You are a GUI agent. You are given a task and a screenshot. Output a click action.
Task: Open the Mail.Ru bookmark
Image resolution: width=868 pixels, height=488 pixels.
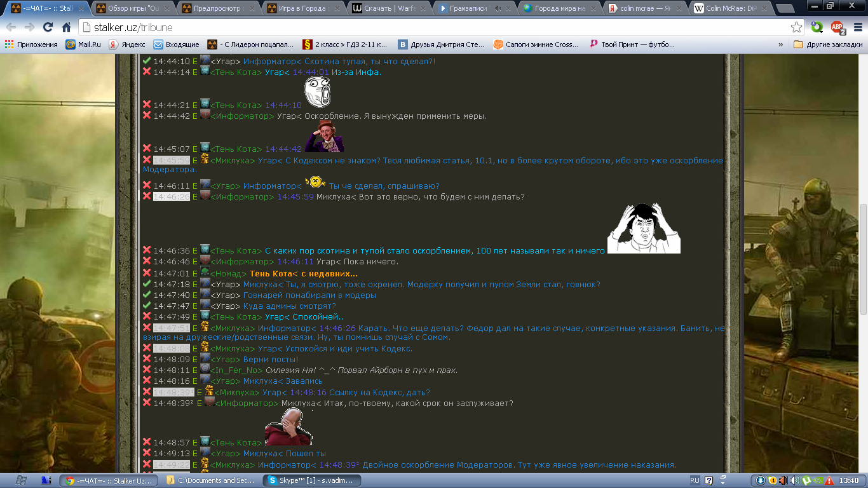[83, 44]
